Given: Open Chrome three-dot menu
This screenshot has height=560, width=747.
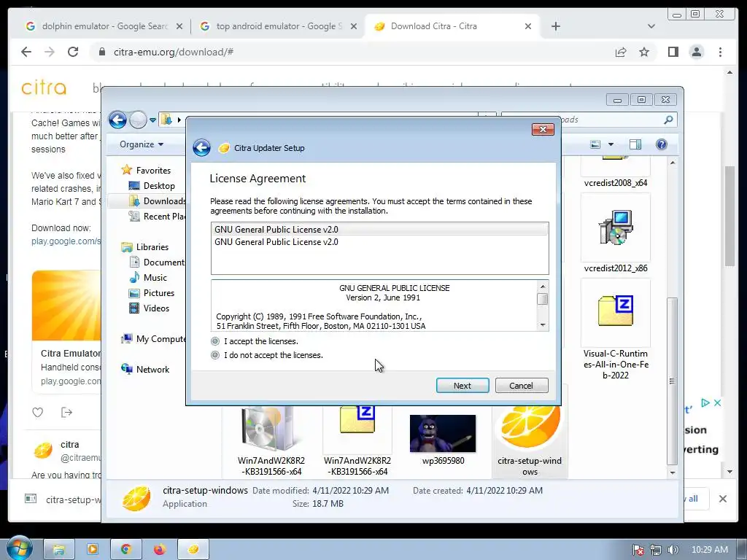Looking at the screenshot, I should 720,52.
